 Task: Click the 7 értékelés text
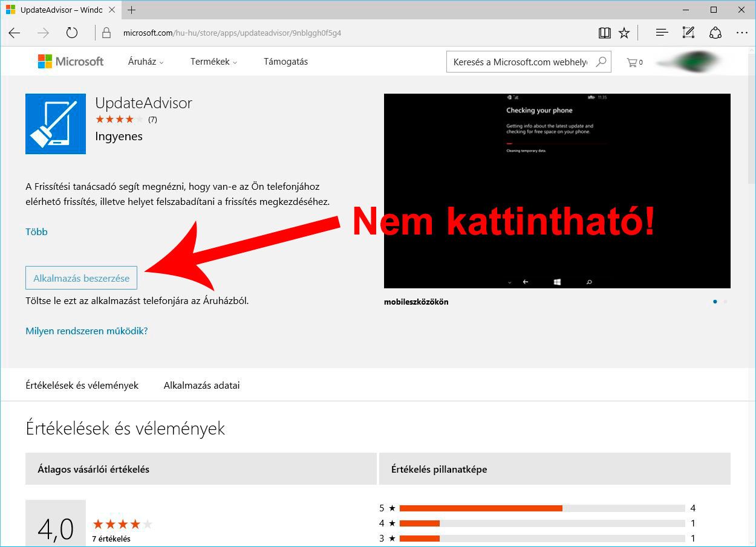111,539
